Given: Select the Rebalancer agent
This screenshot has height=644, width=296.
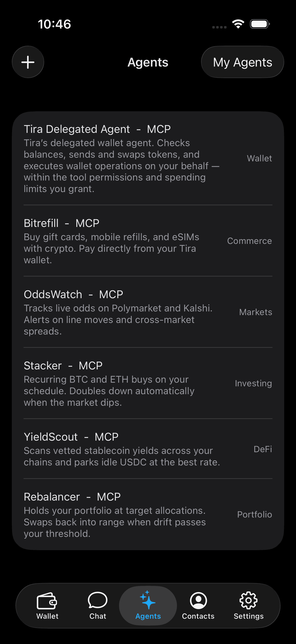Looking at the screenshot, I should click(x=148, y=515).
